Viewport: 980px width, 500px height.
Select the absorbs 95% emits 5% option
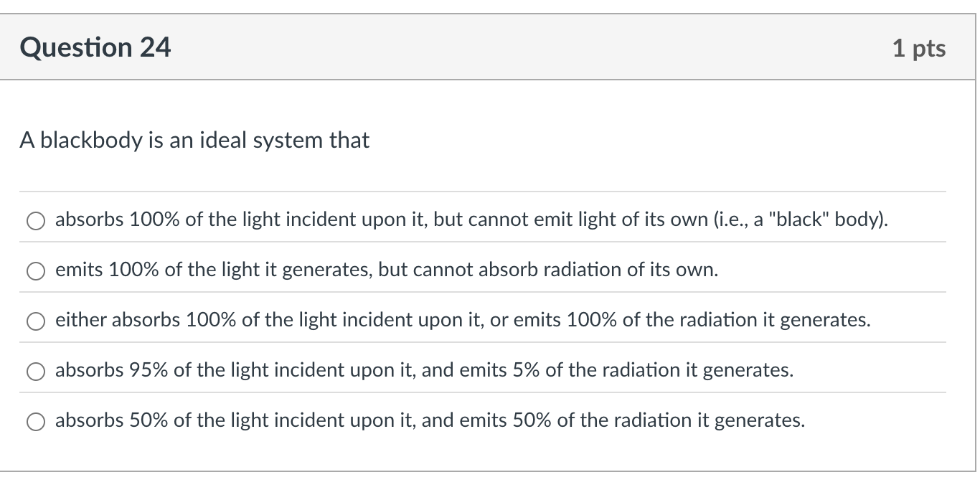[35, 371]
